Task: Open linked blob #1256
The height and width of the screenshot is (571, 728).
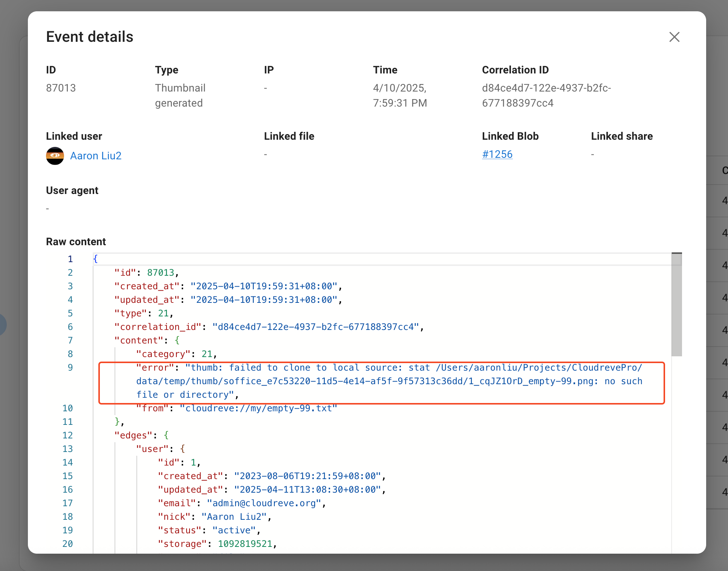Action: tap(497, 154)
